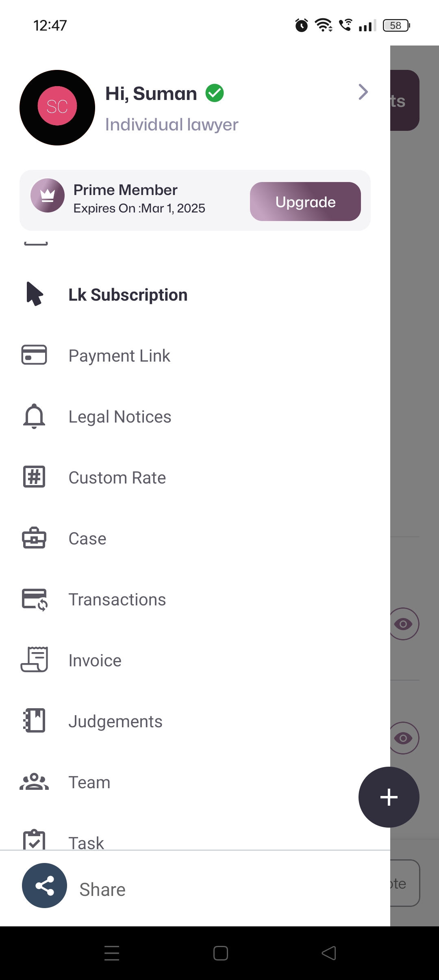Select the Task menu entry
439x980 pixels.
(86, 842)
